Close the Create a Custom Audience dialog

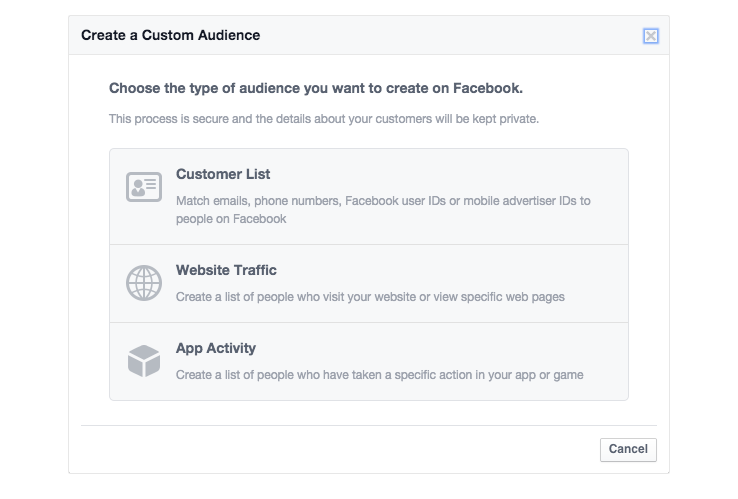[651, 36]
